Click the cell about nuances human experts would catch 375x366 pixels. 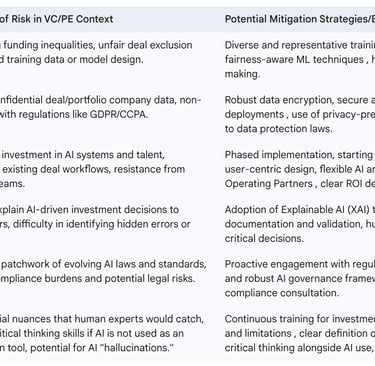pyautogui.click(x=102, y=333)
